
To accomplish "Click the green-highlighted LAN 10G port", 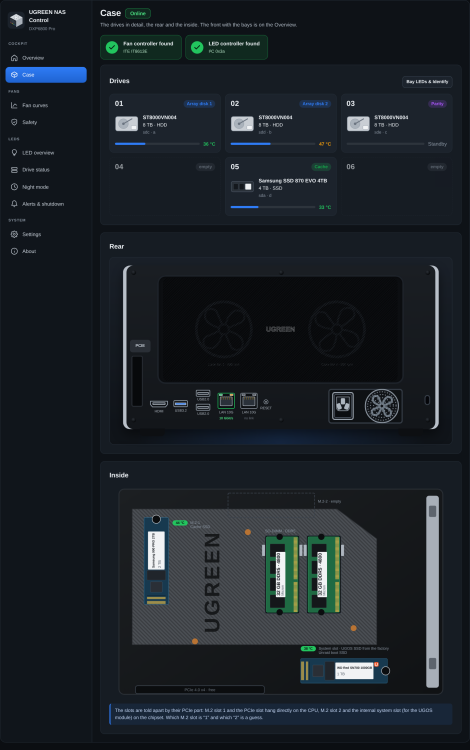I will tap(226, 400).
